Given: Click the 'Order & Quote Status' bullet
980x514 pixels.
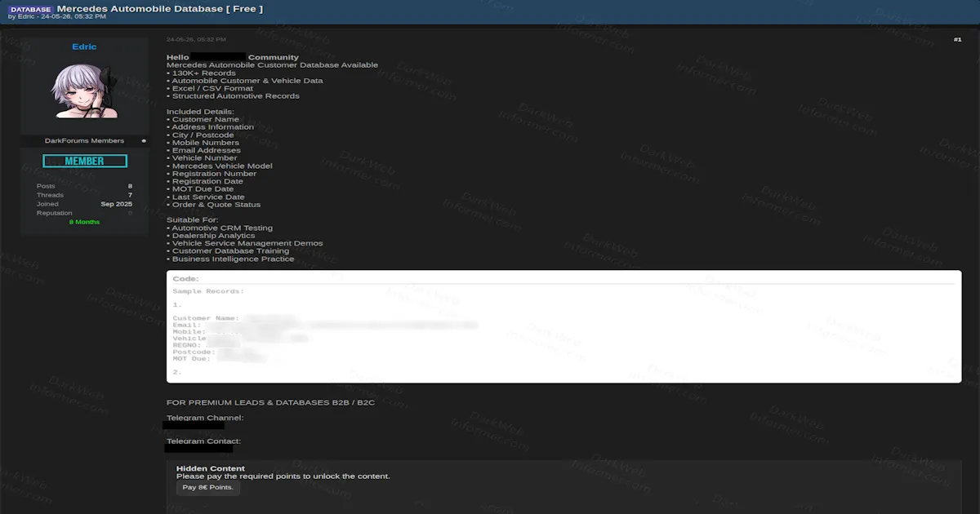Looking at the screenshot, I should [214, 204].
